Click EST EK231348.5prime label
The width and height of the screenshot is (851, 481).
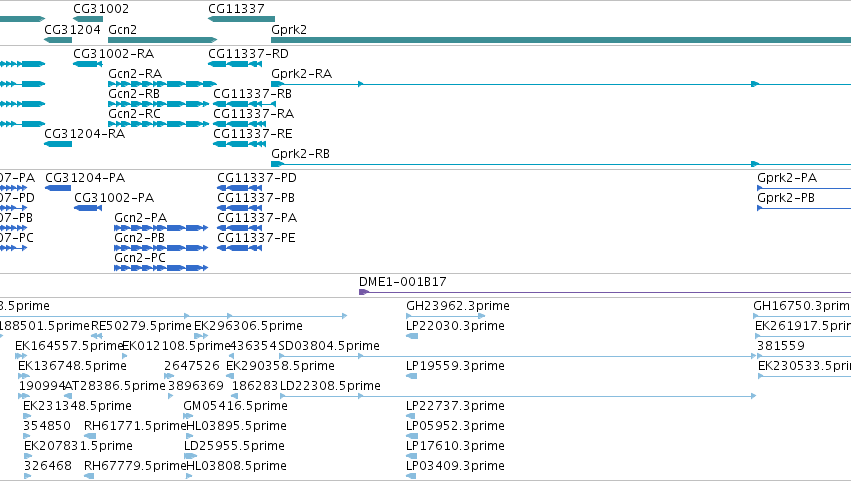78,406
